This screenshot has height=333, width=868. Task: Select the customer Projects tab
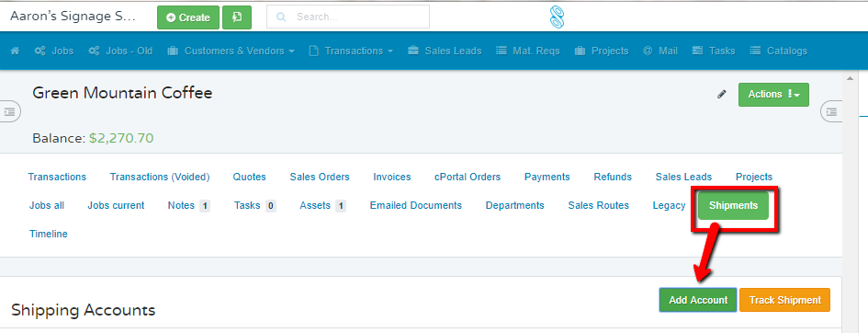point(754,177)
